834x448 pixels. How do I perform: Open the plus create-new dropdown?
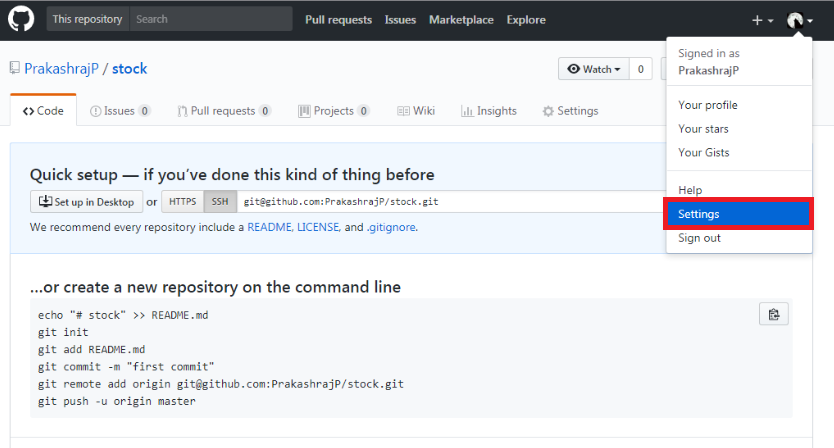[762, 20]
